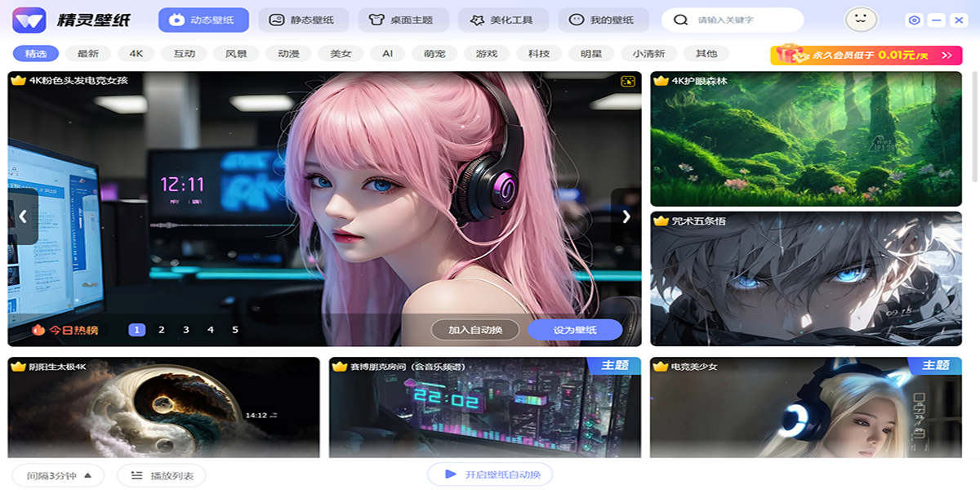
Task: Open the 播放列表 playlist panel
Action: tap(161, 475)
